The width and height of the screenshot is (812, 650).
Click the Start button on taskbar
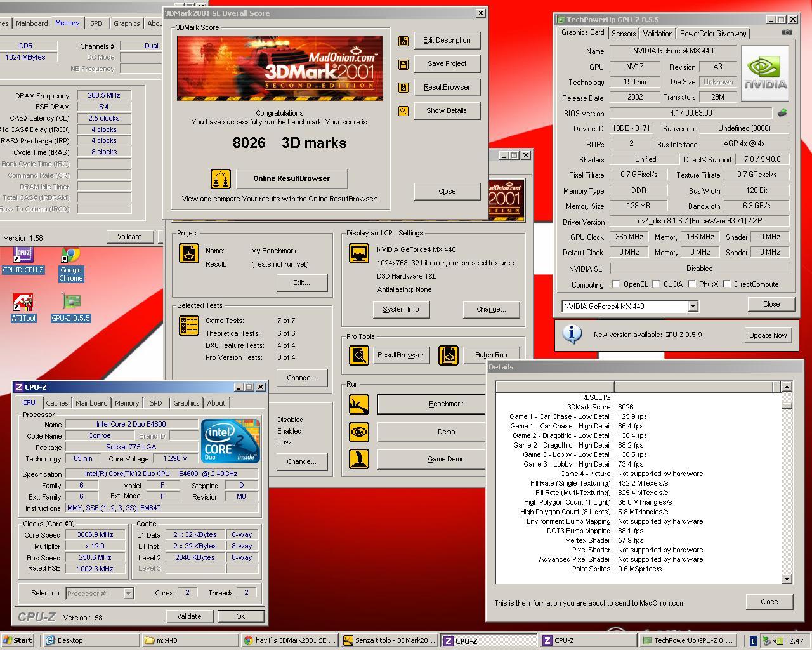(17, 640)
